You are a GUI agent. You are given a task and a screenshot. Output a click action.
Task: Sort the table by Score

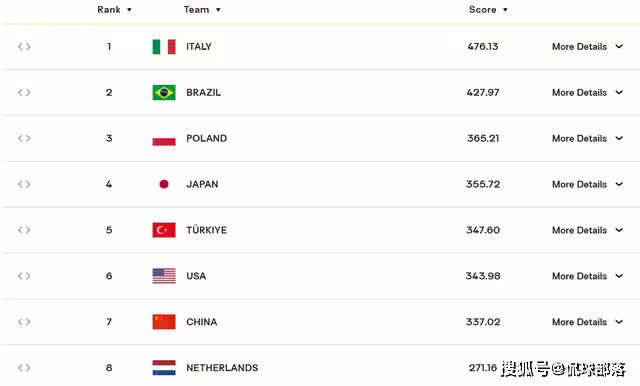[488, 9]
